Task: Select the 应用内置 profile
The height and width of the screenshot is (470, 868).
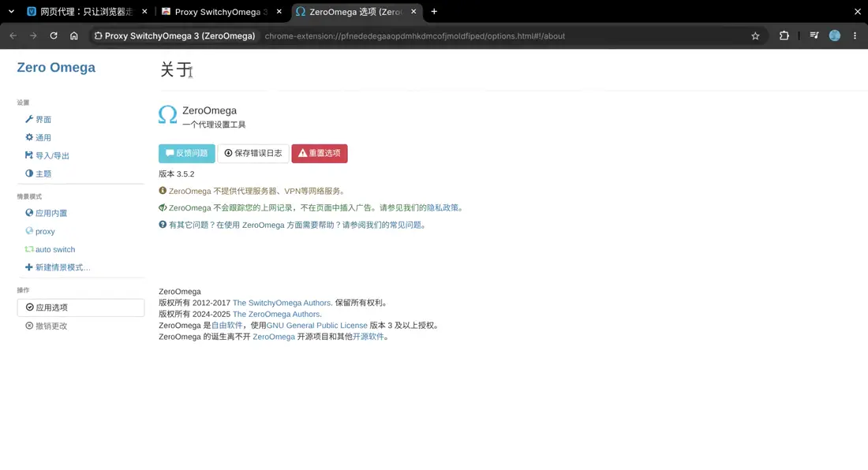Action: 46,214
